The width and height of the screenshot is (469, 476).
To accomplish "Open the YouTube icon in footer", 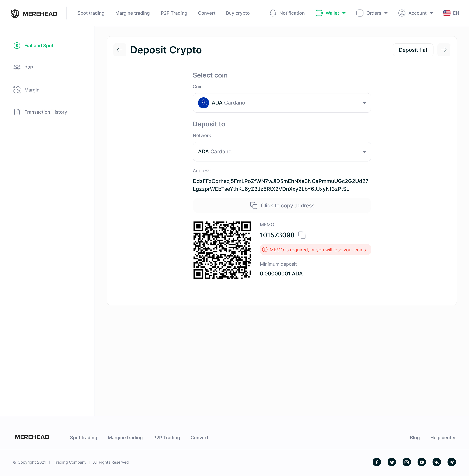I will click(421, 462).
